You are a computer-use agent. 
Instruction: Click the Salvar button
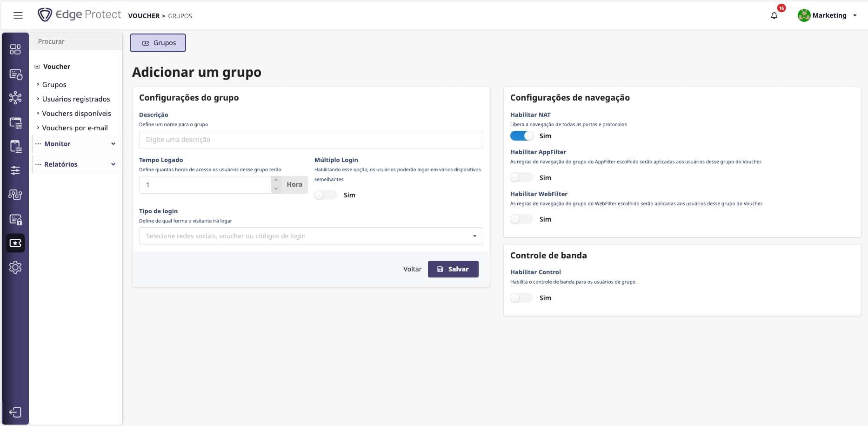click(x=453, y=269)
